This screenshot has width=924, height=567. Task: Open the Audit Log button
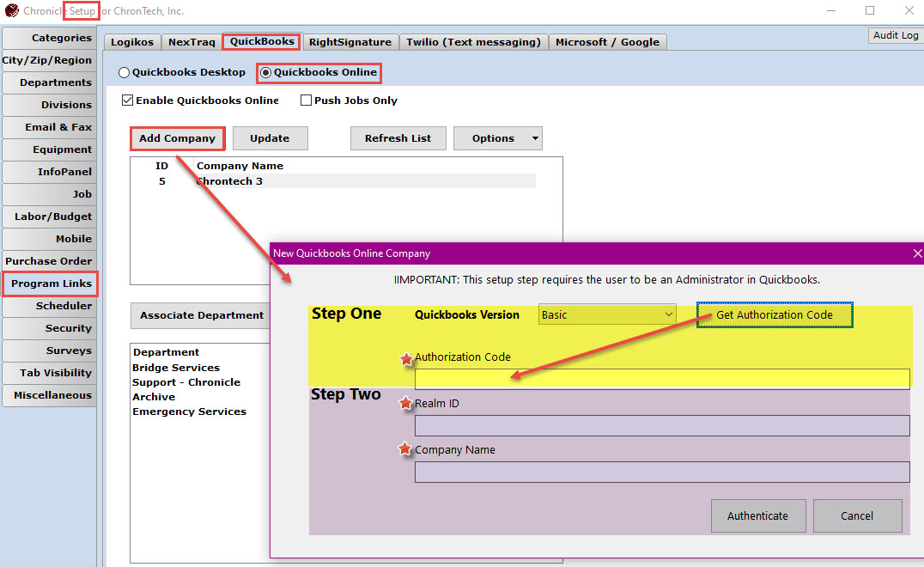click(x=895, y=35)
